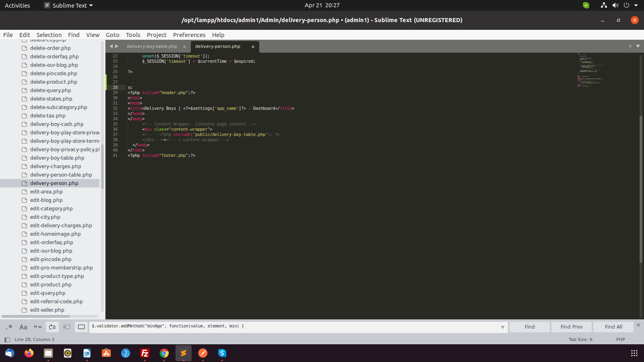Open Skype from the dock
Image resolution: width=644 pixels, height=362 pixels.
coord(222,353)
